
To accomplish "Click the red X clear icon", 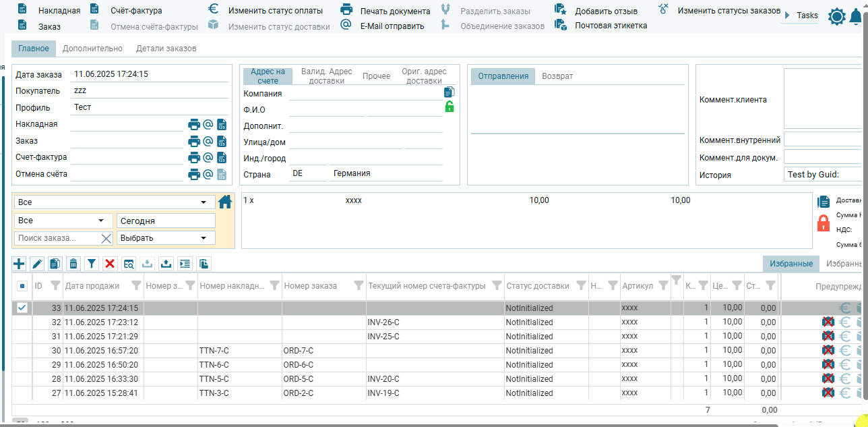I will click(x=110, y=264).
